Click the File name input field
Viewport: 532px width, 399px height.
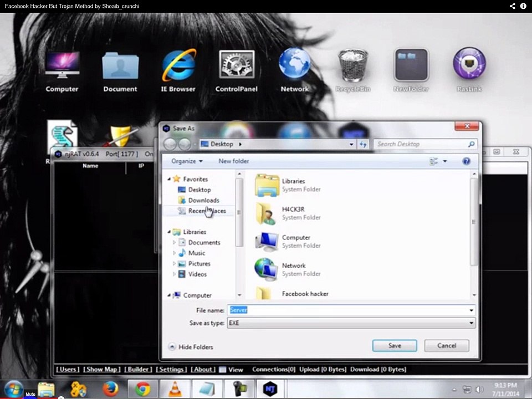348,310
